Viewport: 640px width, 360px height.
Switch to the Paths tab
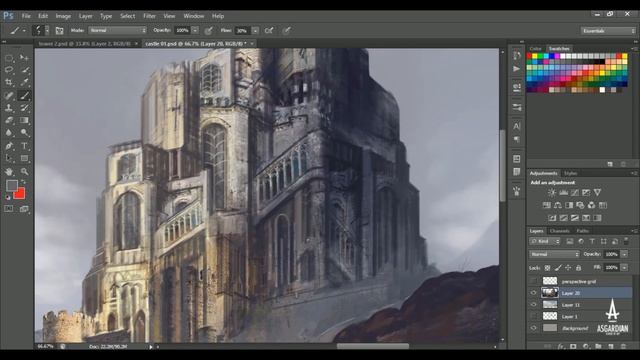coord(582,231)
